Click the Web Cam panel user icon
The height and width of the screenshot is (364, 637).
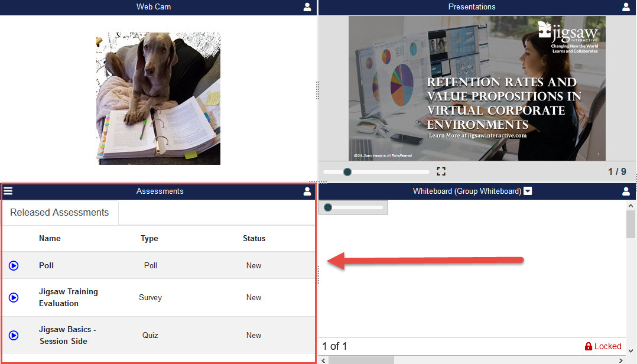point(307,7)
